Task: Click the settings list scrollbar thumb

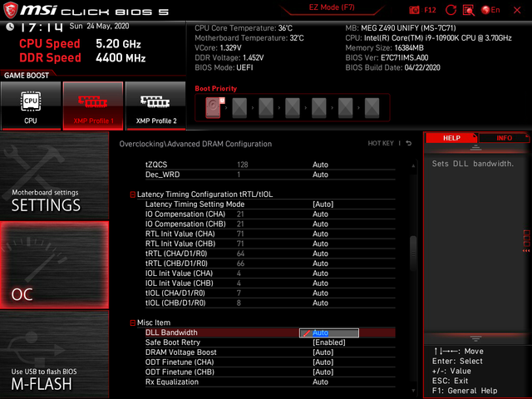Action: [x=413, y=253]
